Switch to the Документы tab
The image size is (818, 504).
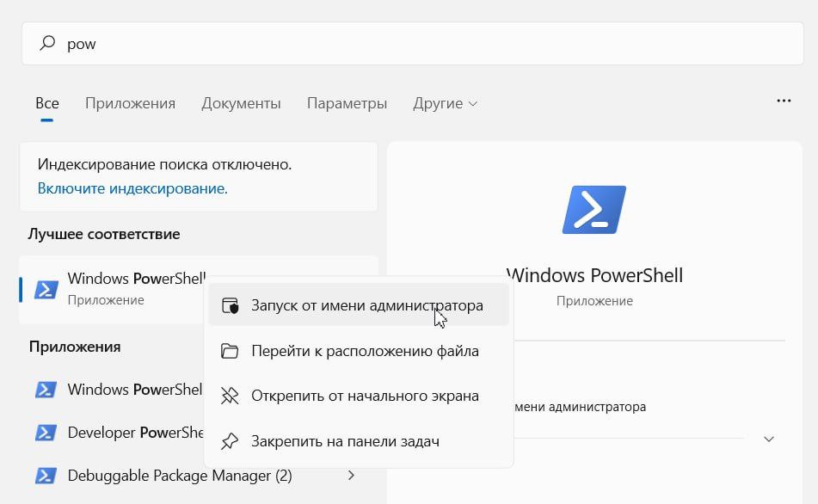pos(241,103)
